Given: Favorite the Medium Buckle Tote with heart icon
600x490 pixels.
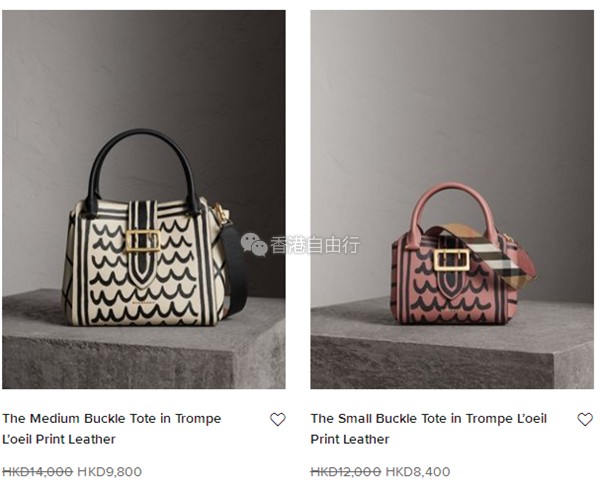Looking at the screenshot, I should (277, 420).
